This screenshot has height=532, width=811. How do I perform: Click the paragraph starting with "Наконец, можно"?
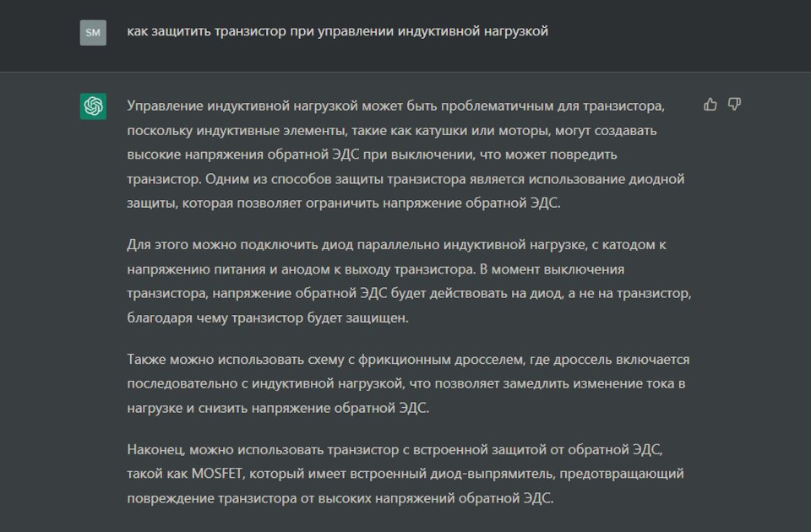(405, 472)
